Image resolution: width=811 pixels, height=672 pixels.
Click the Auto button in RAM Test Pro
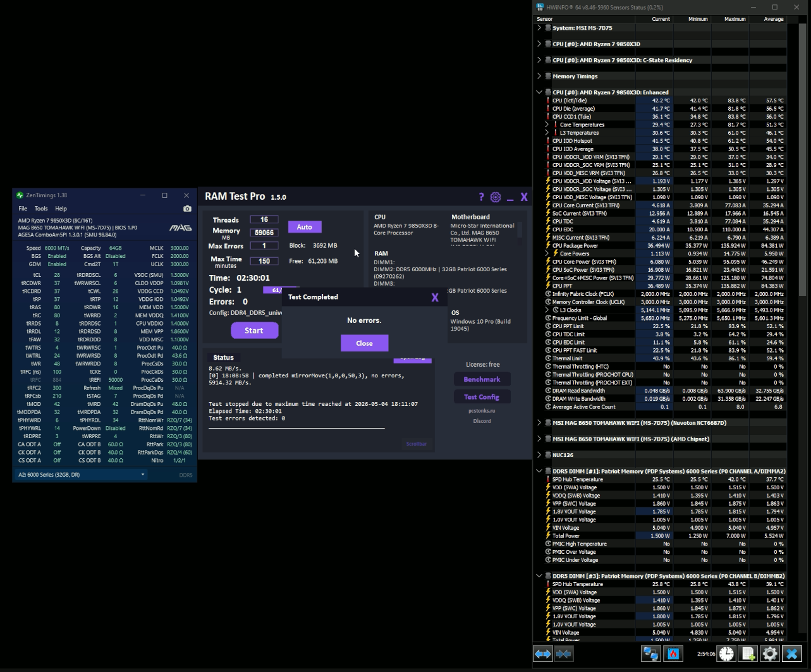[305, 227]
